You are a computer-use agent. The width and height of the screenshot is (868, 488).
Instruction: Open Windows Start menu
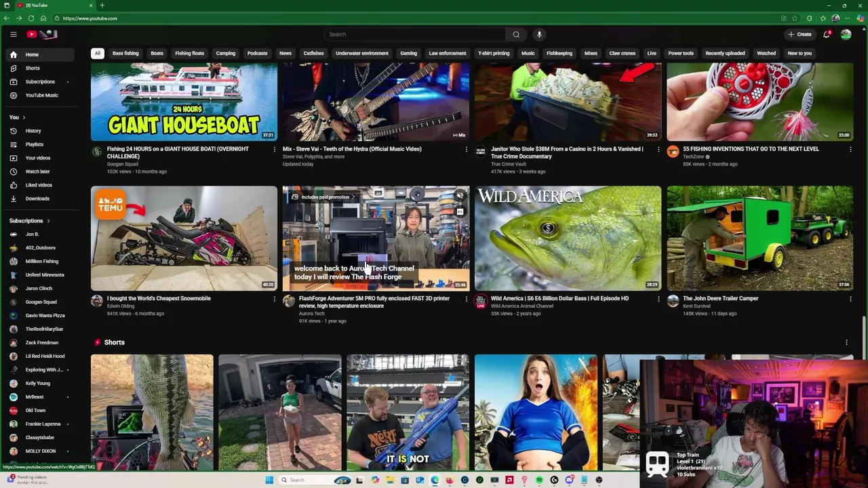(x=269, y=480)
